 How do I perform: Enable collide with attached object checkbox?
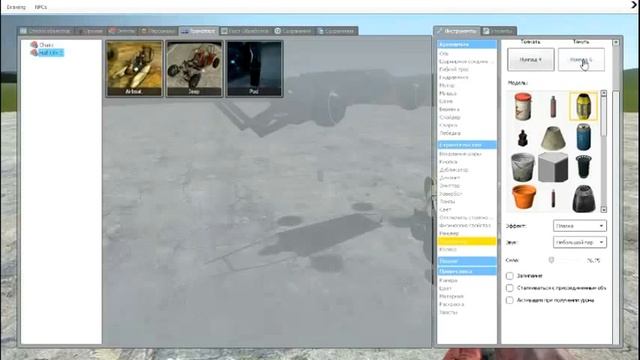[x=510, y=288]
